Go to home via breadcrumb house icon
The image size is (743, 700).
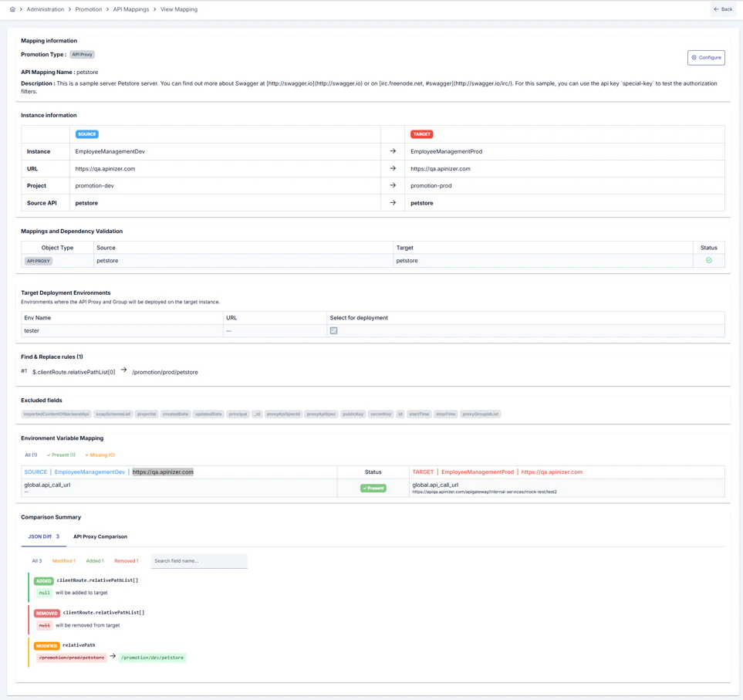pyautogui.click(x=12, y=9)
